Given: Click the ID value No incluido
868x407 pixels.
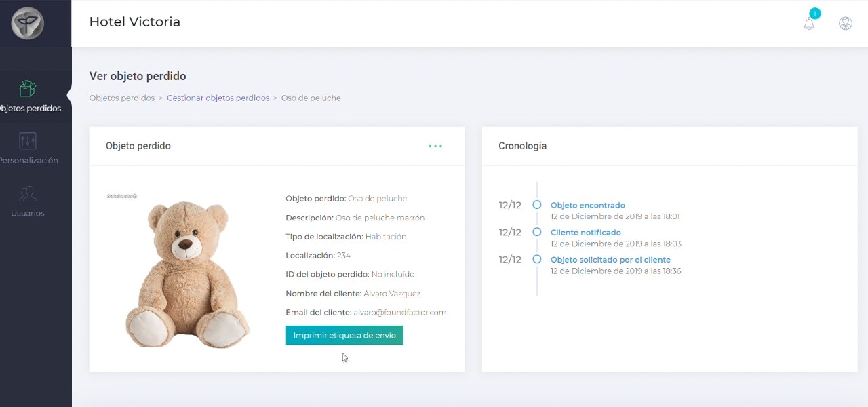Looking at the screenshot, I should tap(393, 275).
